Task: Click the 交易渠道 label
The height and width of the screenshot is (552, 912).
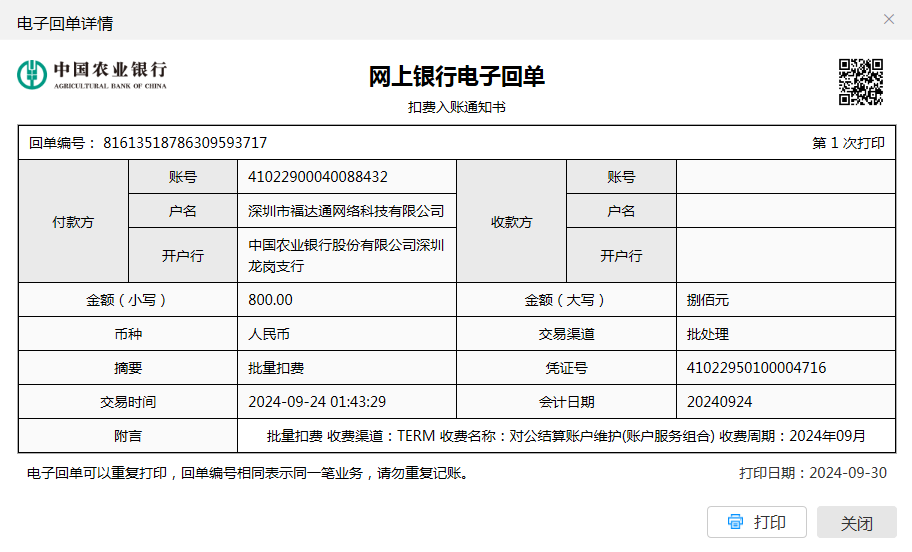Action: (x=567, y=334)
